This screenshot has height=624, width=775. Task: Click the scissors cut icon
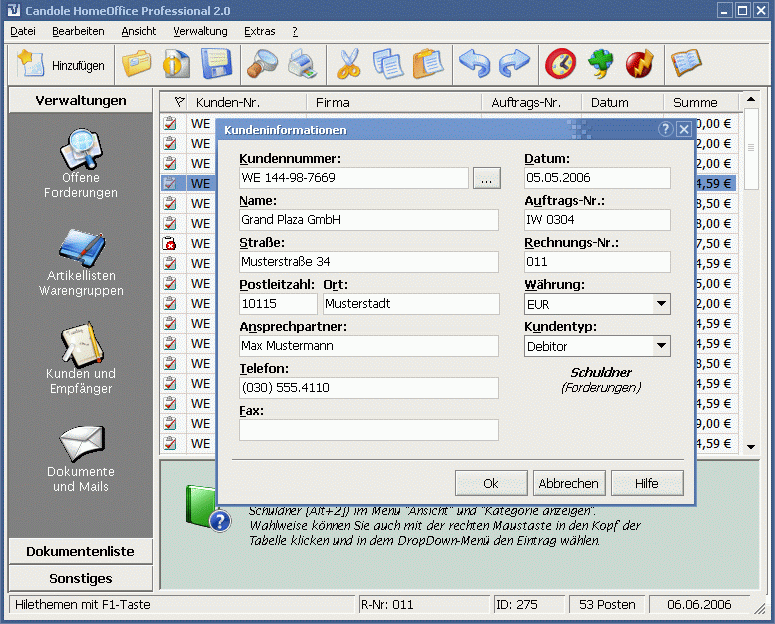coord(348,65)
